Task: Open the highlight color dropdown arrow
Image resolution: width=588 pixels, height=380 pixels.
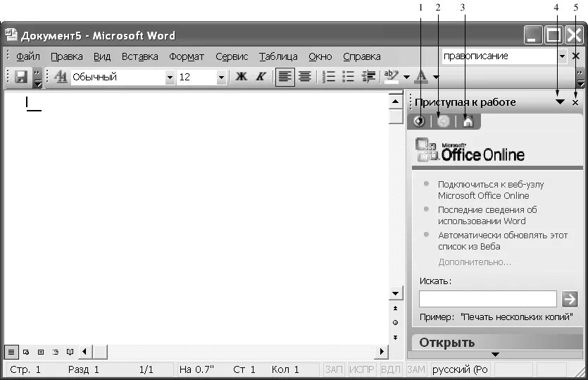Action: point(406,78)
